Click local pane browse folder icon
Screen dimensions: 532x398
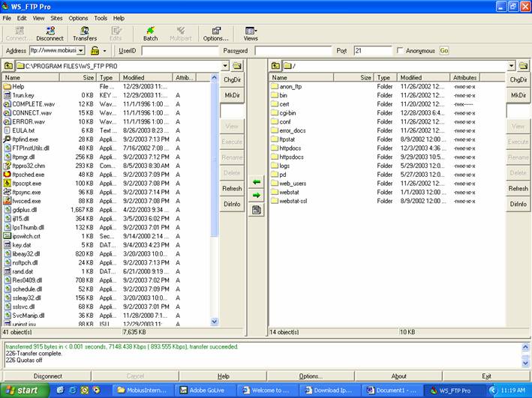pos(237,66)
